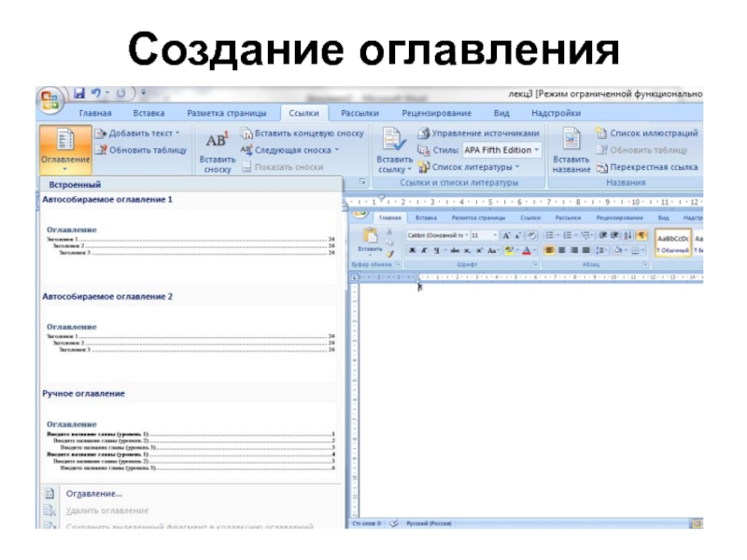Toggle the paragraph marks (¶) button

642,235
